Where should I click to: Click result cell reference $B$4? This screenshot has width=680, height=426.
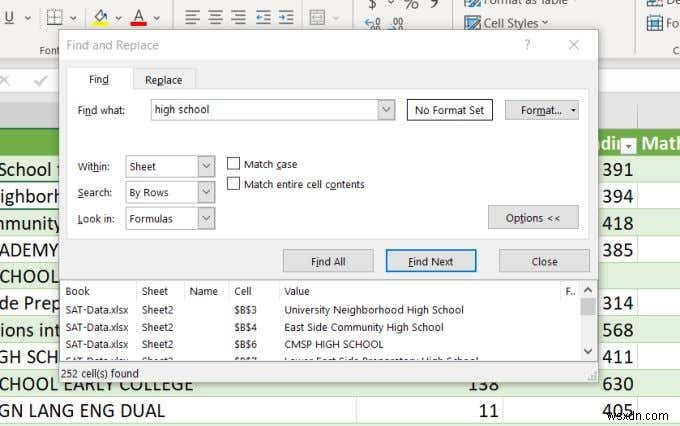pos(245,327)
